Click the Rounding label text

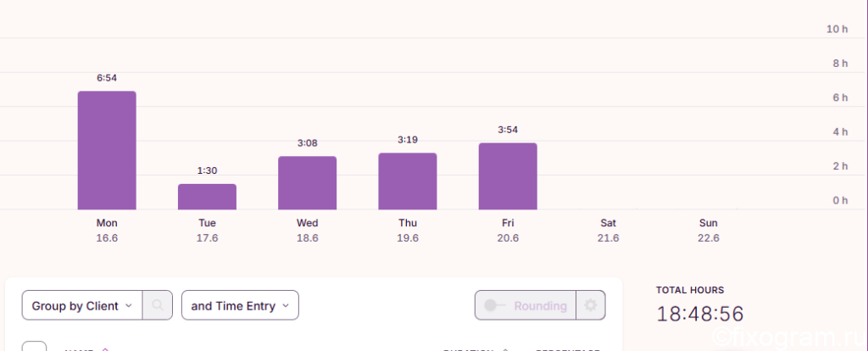point(540,305)
